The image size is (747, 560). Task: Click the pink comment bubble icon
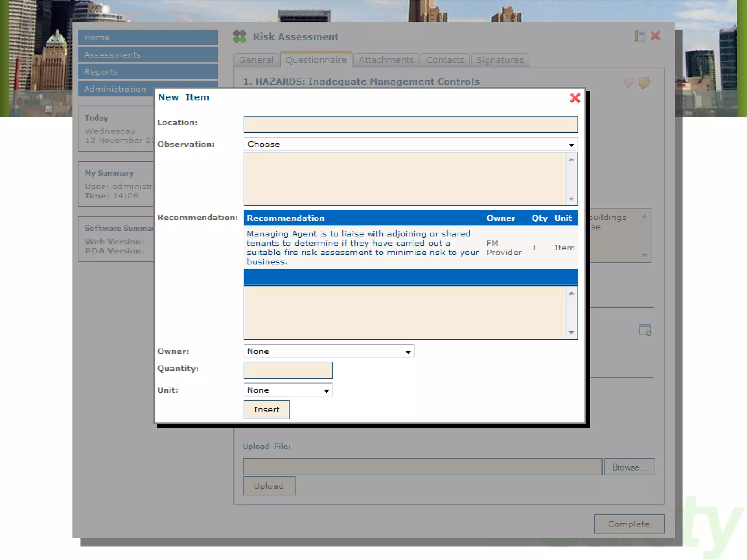pos(629,83)
